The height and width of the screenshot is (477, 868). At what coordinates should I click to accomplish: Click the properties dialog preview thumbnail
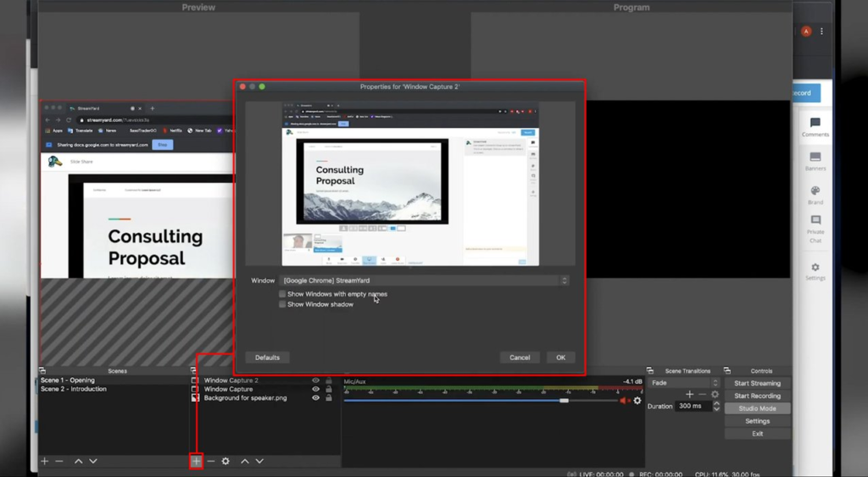[410, 184]
